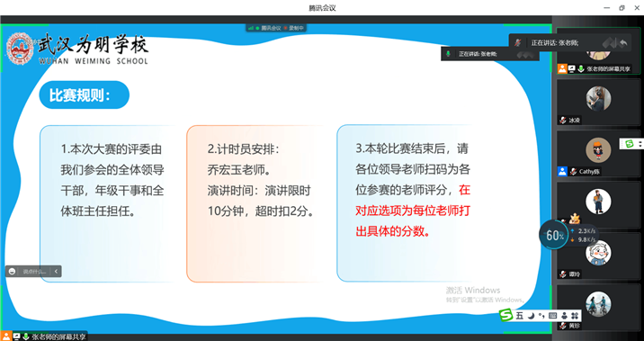Open the Sogou toolbox grid icon

(575, 316)
